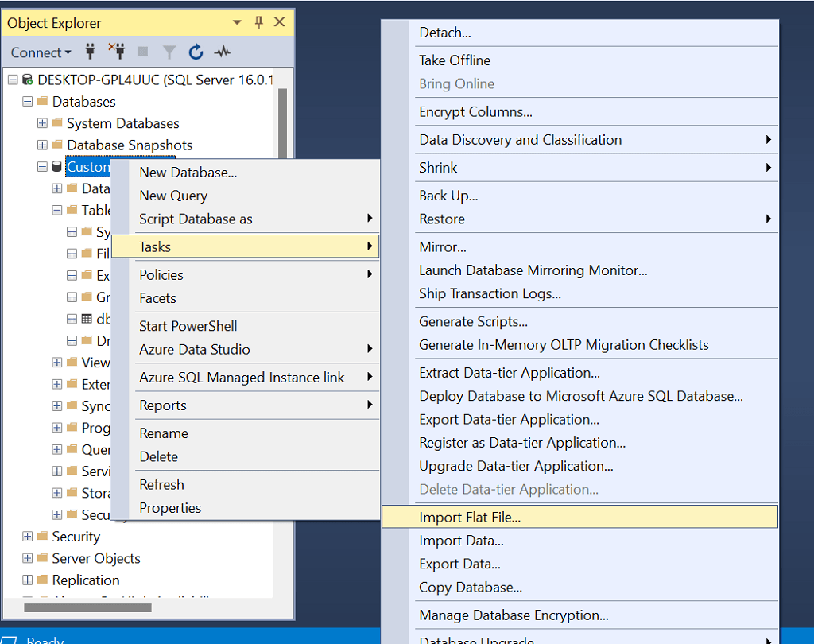Viewport: 814px width, 644px height.
Task: Select Copy Database... menu item
Action: click(x=579, y=588)
